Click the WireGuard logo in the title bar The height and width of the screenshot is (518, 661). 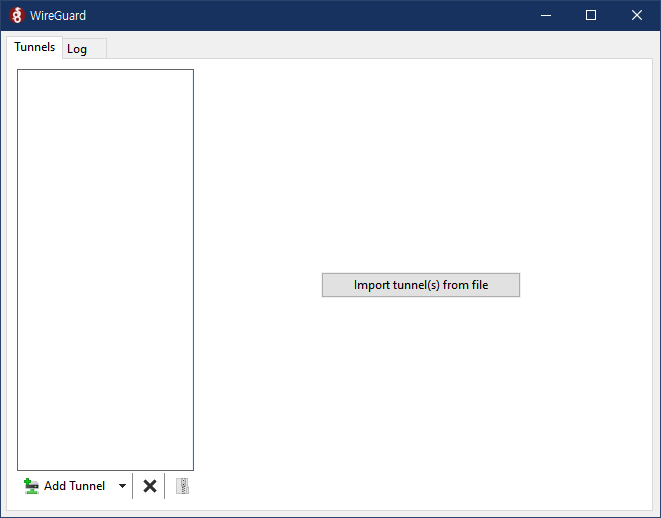pos(17,16)
